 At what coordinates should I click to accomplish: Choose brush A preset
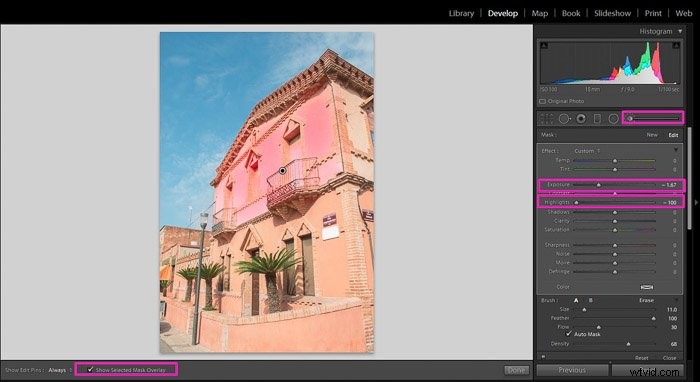[x=576, y=300]
